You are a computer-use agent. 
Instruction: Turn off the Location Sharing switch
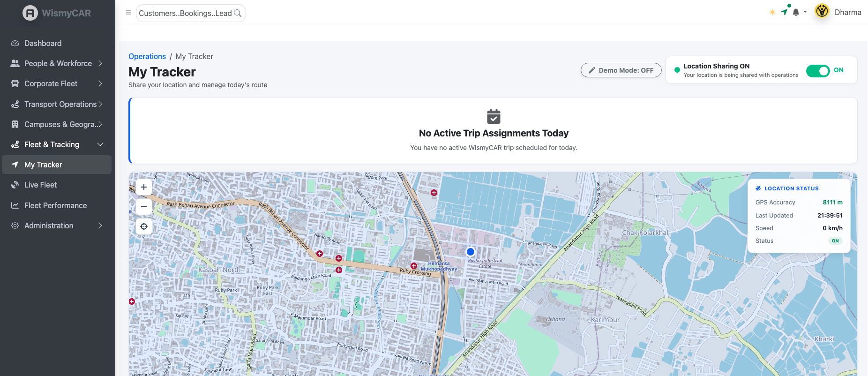818,71
